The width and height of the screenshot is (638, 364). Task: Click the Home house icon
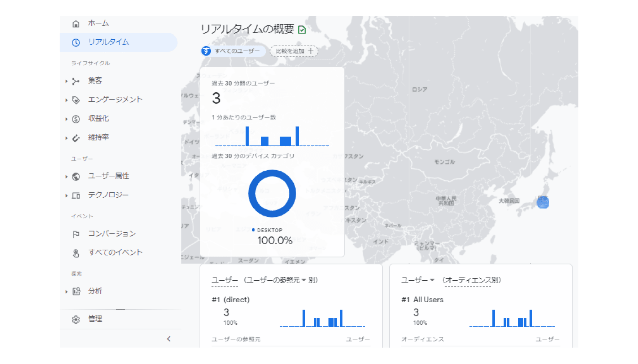(76, 24)
